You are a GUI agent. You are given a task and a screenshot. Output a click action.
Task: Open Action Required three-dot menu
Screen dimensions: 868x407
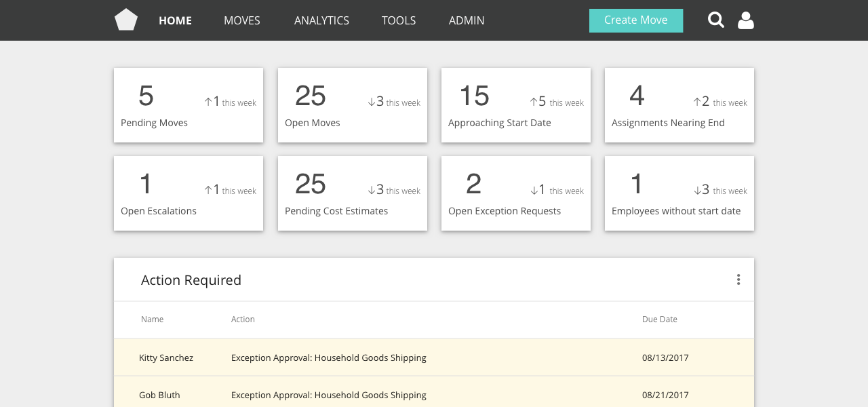point(738,279)
